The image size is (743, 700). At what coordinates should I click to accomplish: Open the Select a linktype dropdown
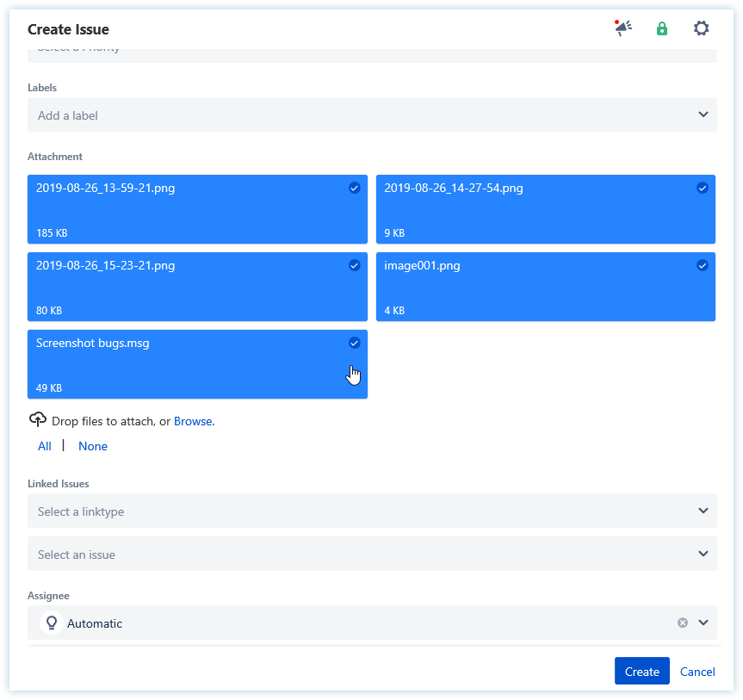point(372,511)
